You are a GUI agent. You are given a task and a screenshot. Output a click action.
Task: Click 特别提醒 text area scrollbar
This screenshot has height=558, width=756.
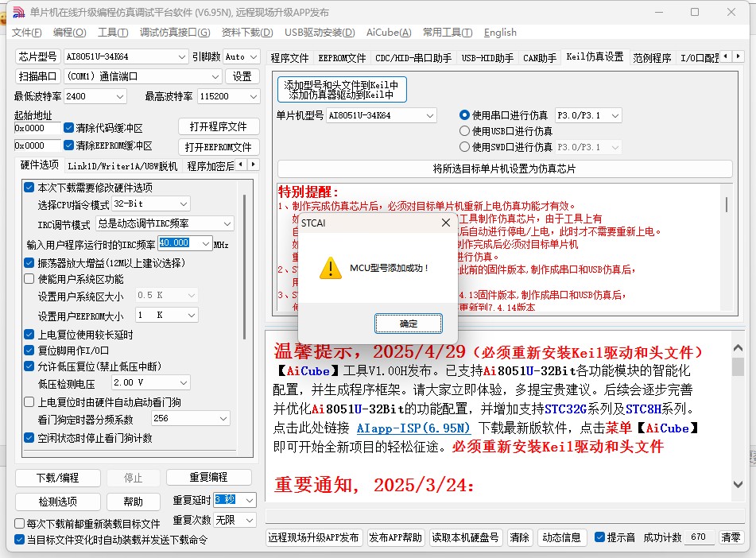point(726,204)
